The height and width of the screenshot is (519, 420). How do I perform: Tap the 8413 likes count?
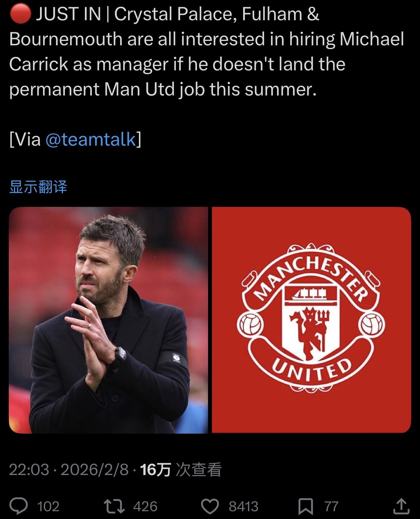(x=243, y=507)
